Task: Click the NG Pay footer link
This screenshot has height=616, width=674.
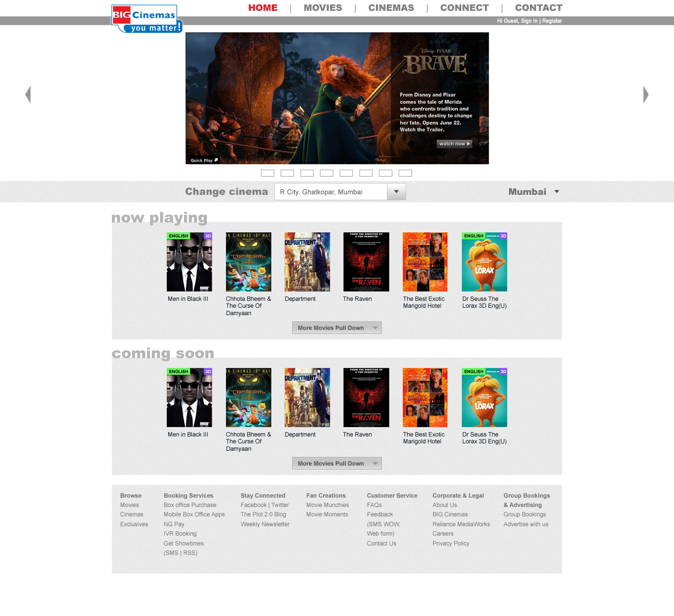Action: point(174,524)
